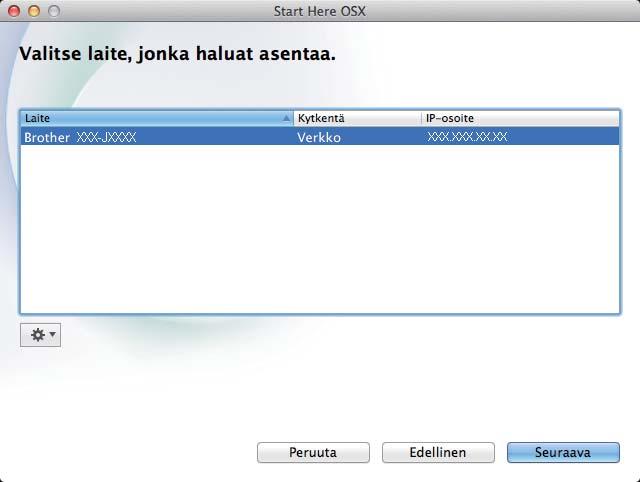640x482 pixels.
Task: Select the Brother XXX-JXXXX device row
Action: 320,137
